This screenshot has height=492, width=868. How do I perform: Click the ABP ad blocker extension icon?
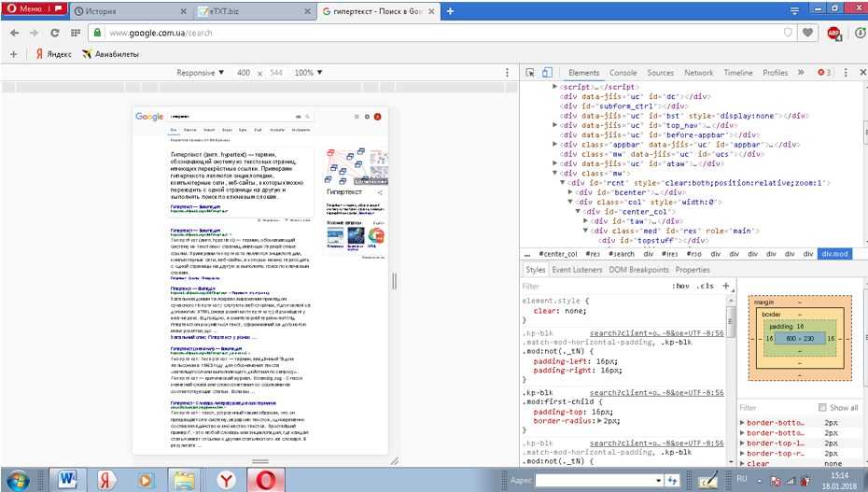834,33
